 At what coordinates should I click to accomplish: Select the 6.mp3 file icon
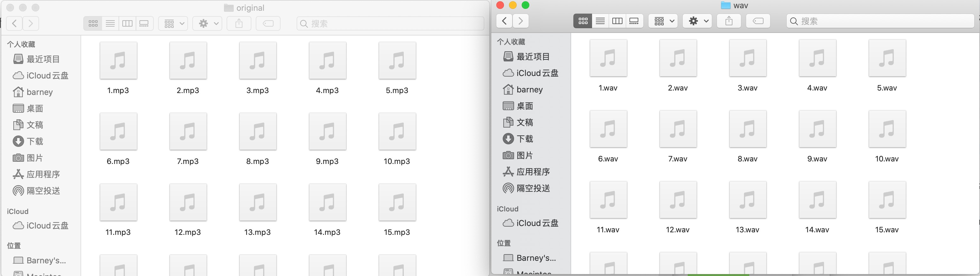[118, 131]
